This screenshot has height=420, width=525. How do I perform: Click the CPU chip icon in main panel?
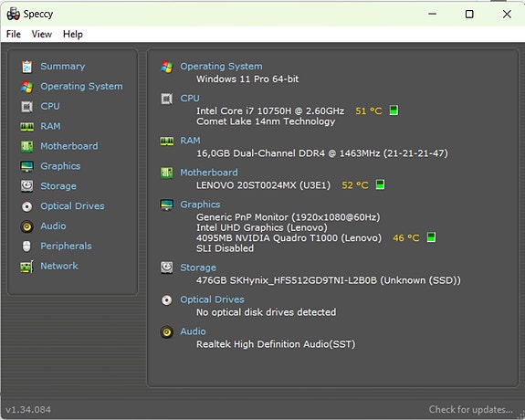coord(167,99)
